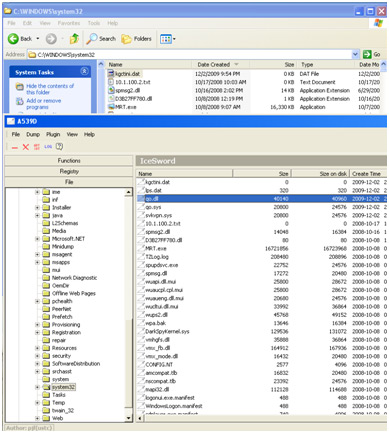The width and height of the screenshot is (389, 433).
Task: Open the Back button history dropdown arrow
Action: [38, 39]
